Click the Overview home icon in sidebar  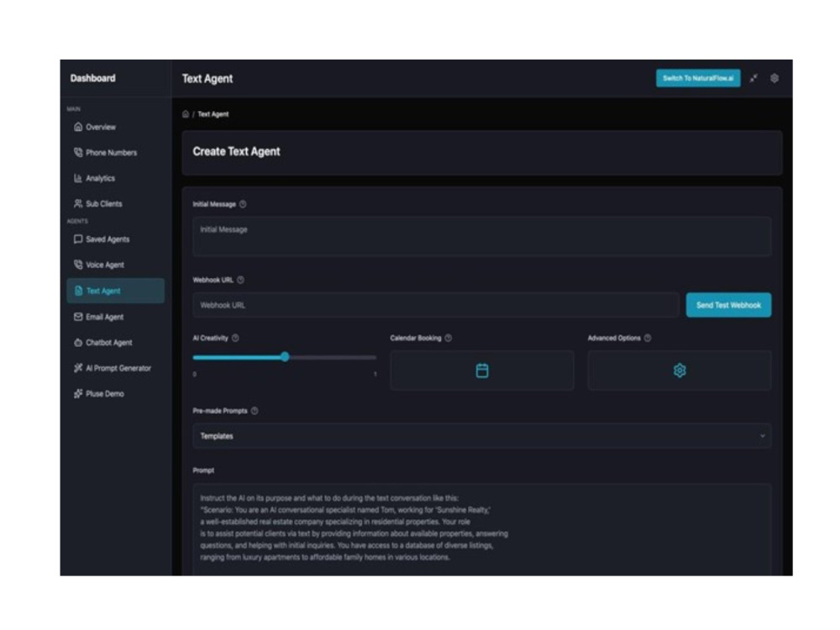[x=78, y=127]
